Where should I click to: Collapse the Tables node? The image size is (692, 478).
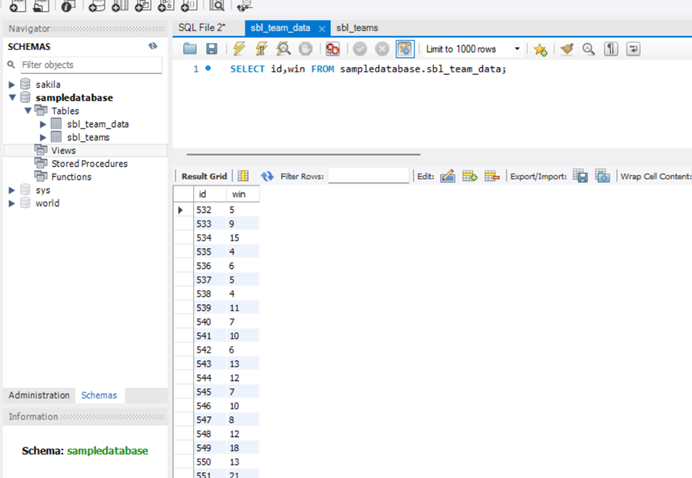[x=28, y=110]
